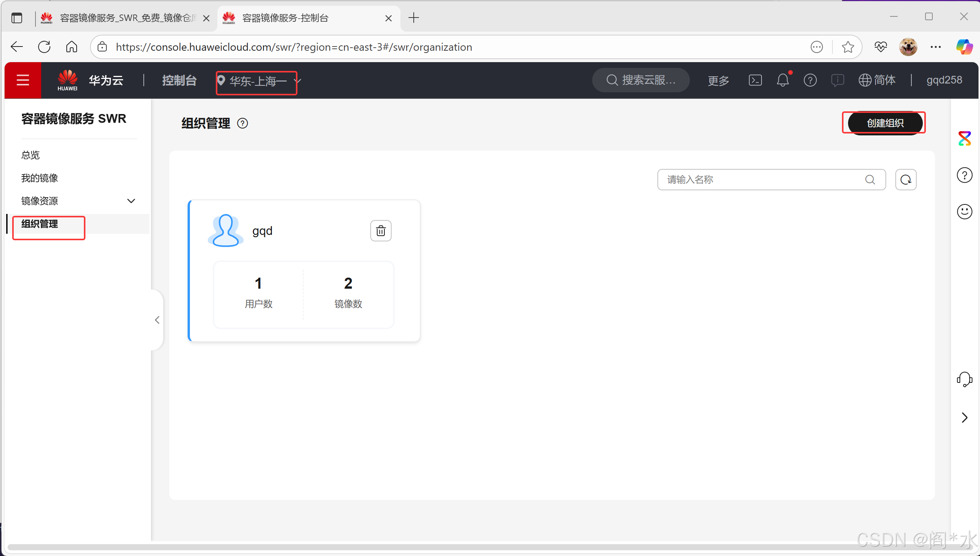Screen dimensions: 980x556
Task: Collapse the left navigation panel arrow
Action: (157, 320)
